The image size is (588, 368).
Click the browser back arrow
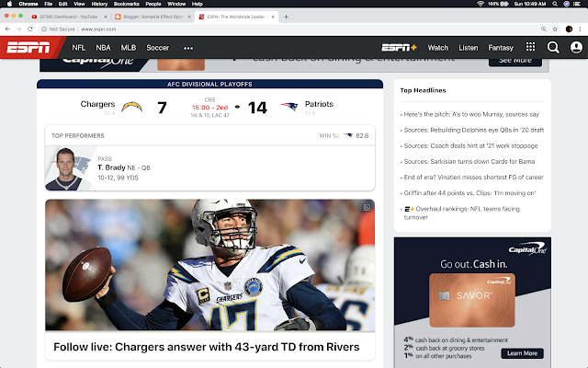(7, 29)
